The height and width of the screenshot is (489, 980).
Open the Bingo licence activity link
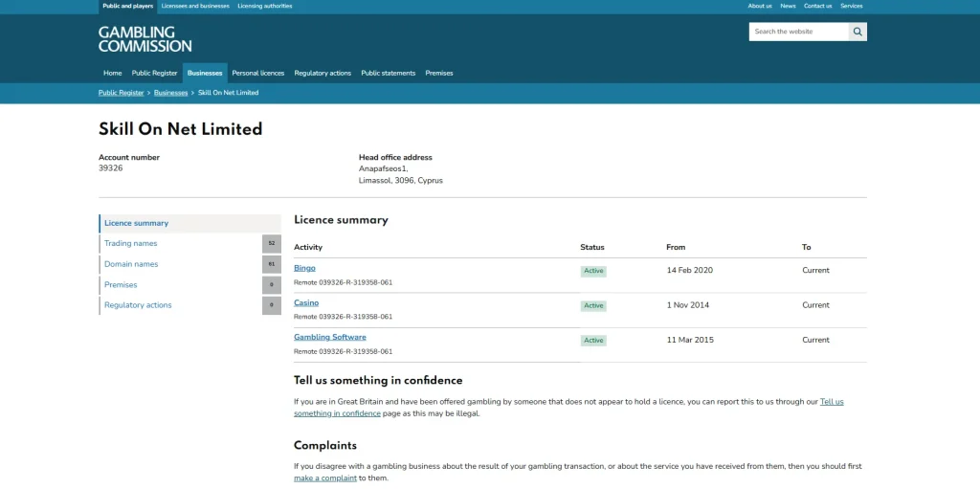pos(304,268)
